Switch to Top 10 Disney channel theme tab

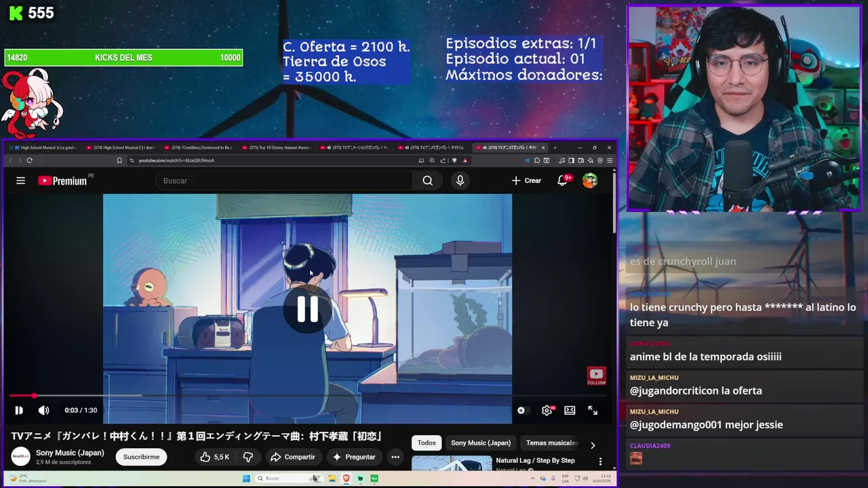[278, 147]
